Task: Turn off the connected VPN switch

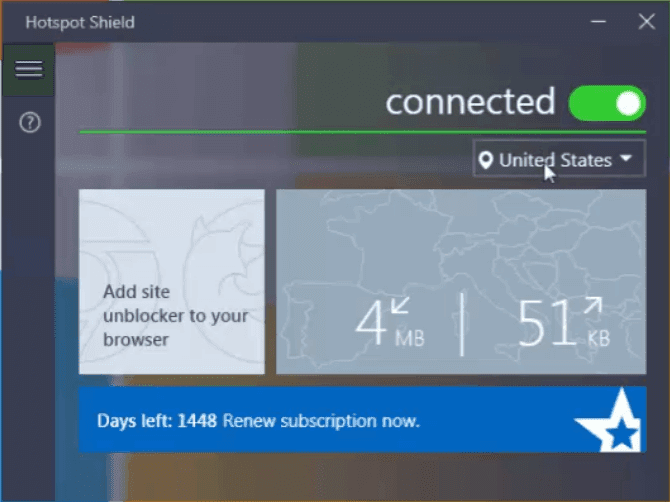Action: click(607, 103)
